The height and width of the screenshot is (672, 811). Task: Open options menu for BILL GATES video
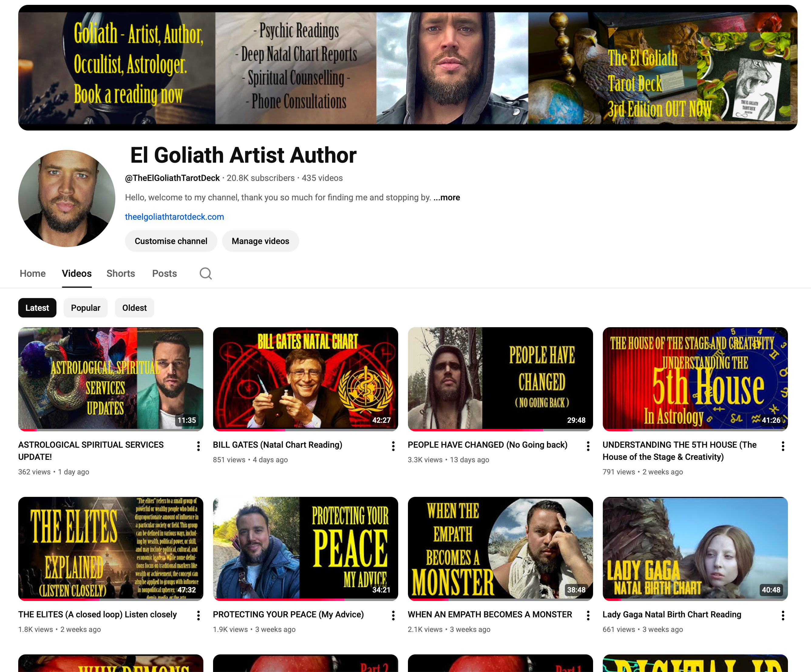(393, 446)
